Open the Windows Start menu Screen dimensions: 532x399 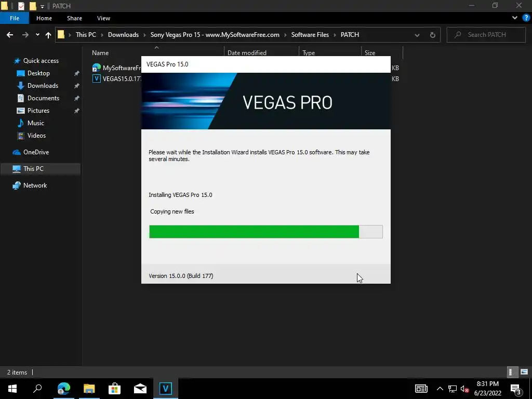pos(12,389)
